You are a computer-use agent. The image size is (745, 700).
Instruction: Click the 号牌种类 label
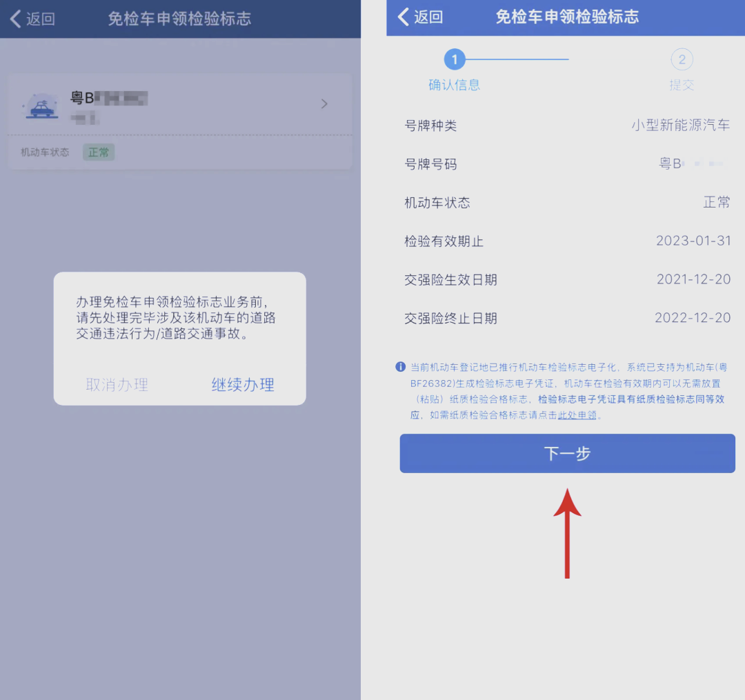[x=430, y=126]
